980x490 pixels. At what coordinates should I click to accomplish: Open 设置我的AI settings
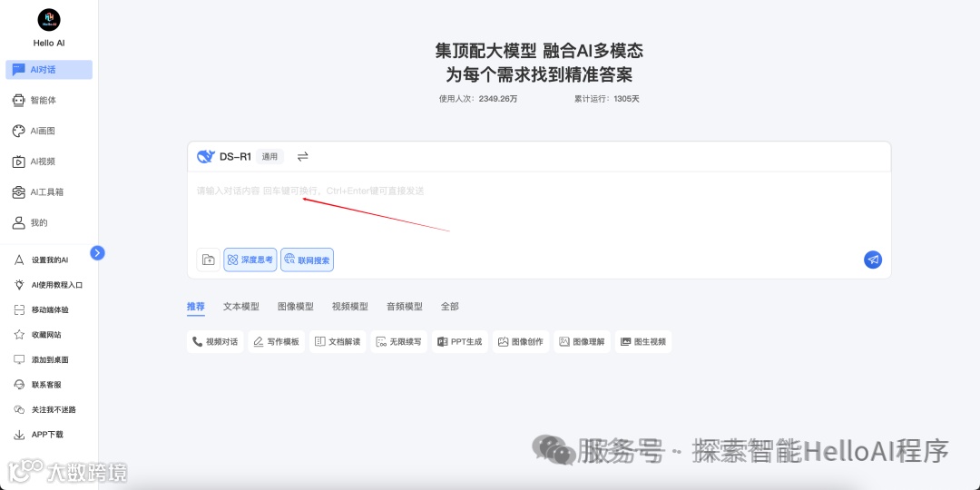point(49,260)
